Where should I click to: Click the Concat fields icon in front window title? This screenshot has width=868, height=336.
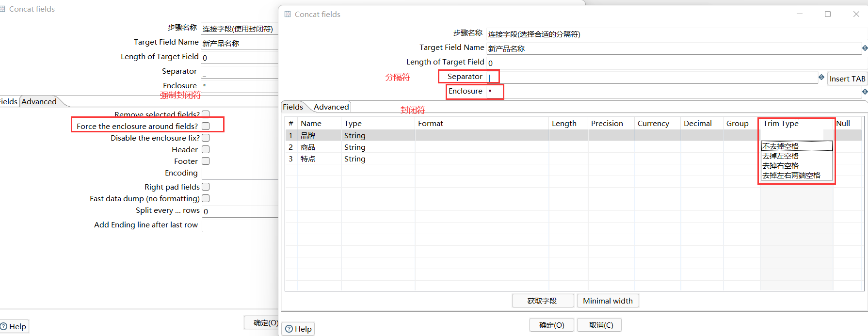tap(288, 14)
